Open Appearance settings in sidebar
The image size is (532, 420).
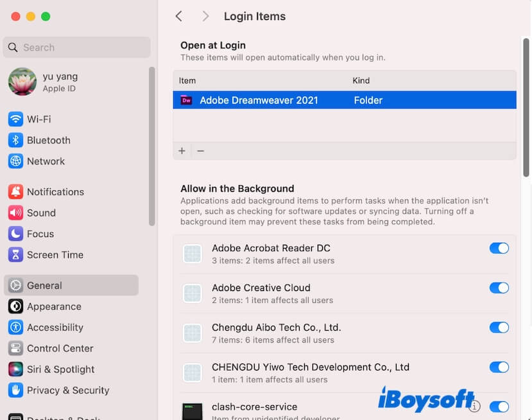(x=54, y=306)
